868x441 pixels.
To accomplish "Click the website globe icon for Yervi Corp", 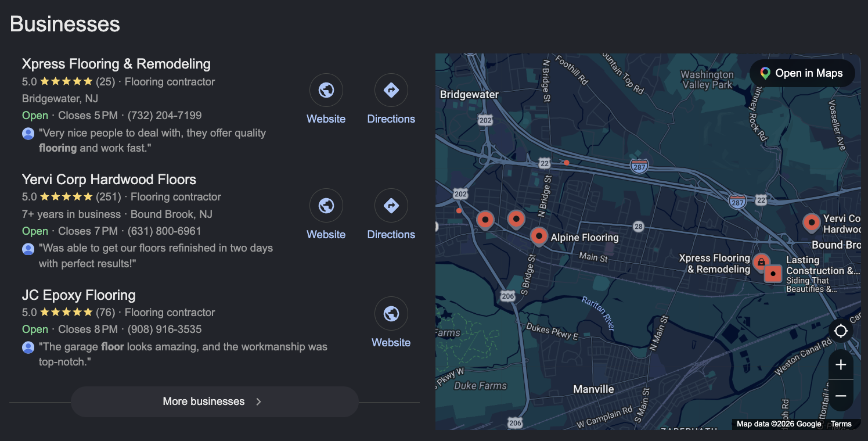I will click(x=326, y=206).
